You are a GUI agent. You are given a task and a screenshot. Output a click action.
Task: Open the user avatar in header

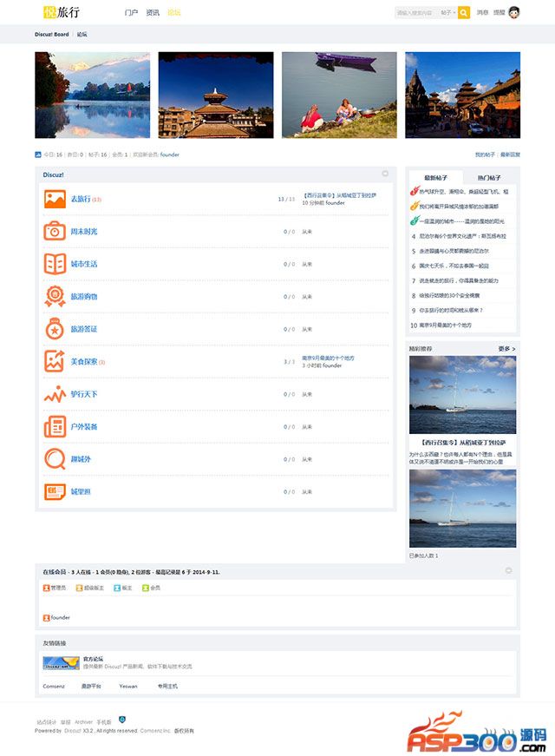tap(514, 12)
